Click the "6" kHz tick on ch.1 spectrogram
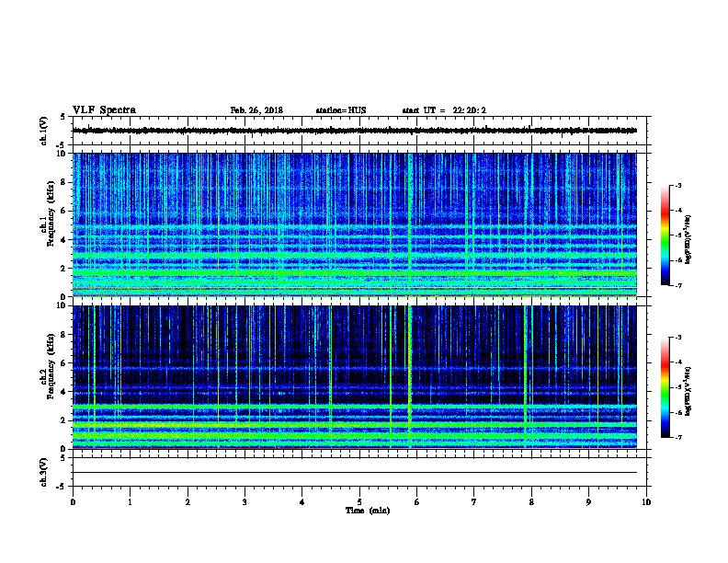The height and width of the screenshot is (563, 728). 64,211
